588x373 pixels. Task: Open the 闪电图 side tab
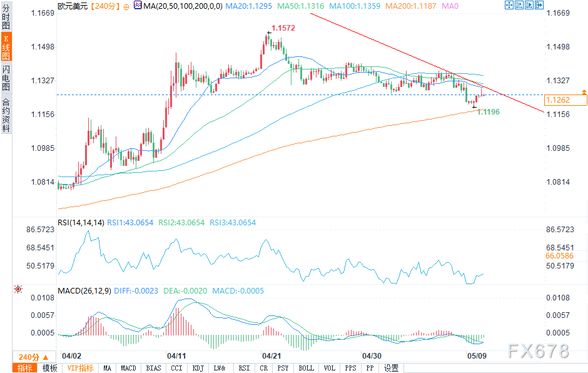6,78
